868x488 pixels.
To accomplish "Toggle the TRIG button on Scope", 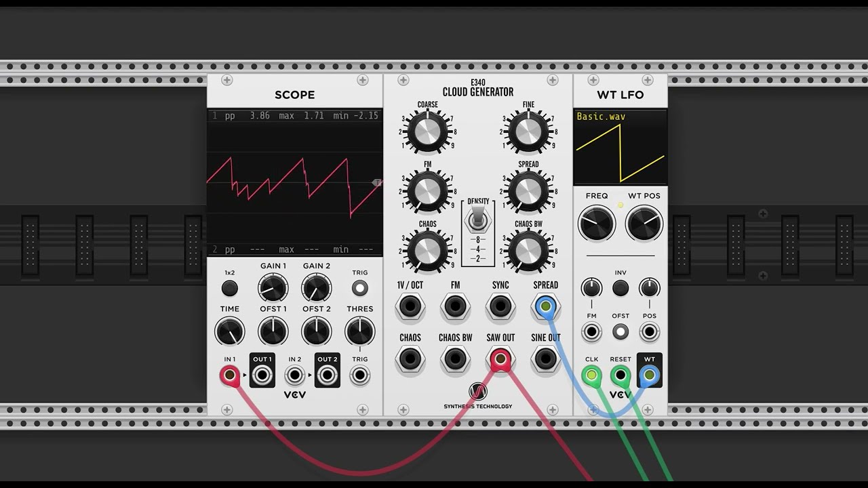I will [x=360, y=288].
